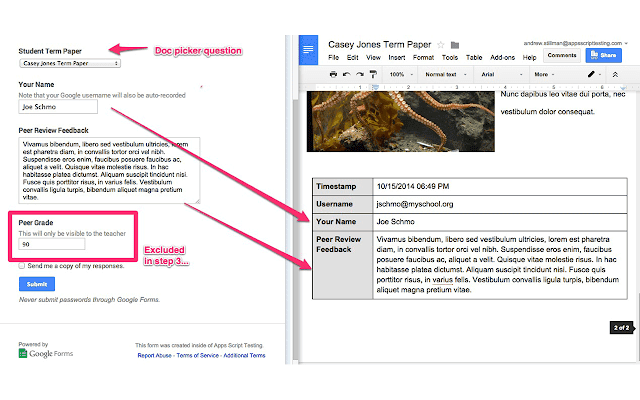Open the Additional Terms link
This screenshot has width=640, height=400.
(244, 356)
